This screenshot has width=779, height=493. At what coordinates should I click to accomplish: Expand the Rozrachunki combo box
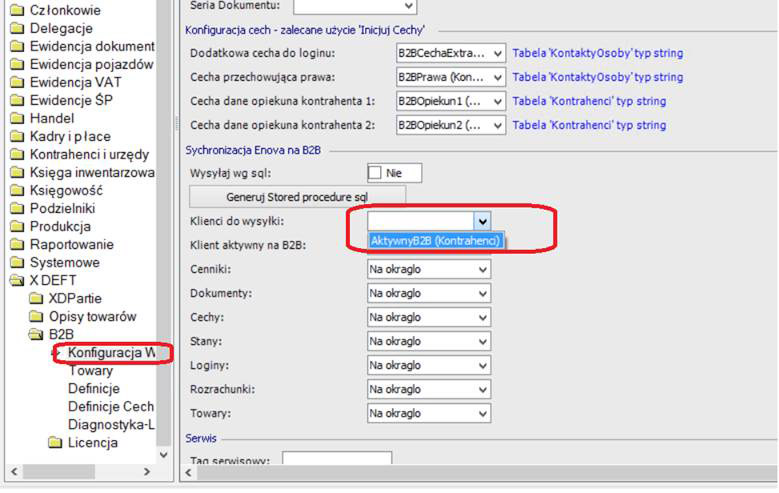482,389
